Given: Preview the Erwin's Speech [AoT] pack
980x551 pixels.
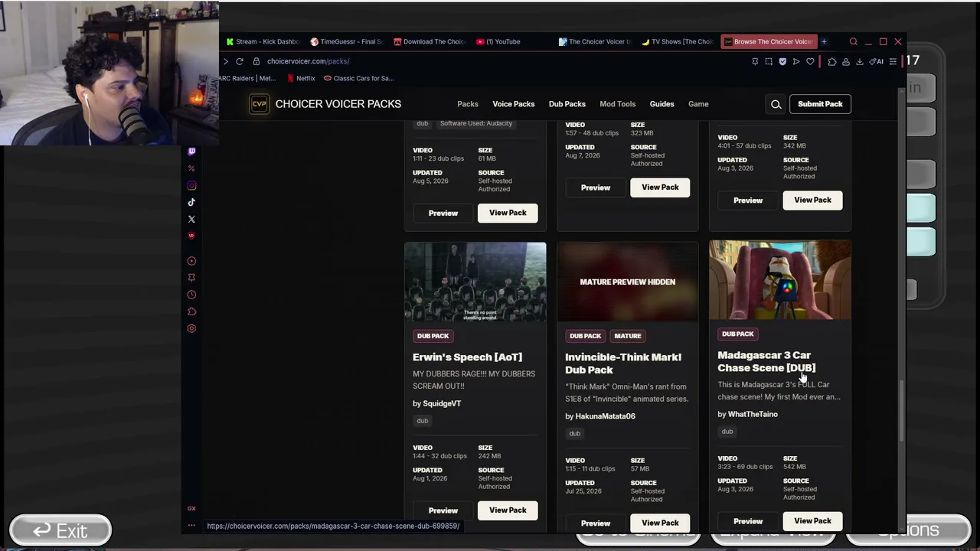Looking at the screenshot, I should [x=443, y=510].
